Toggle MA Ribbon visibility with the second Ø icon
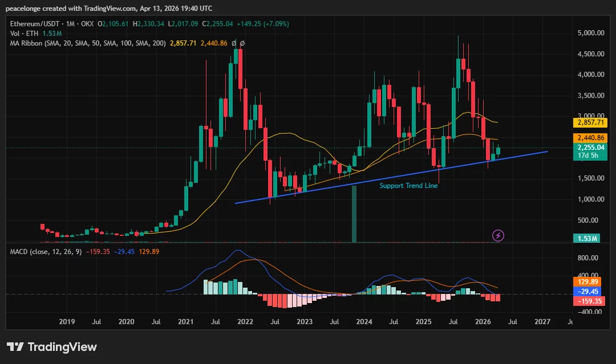 click(242, 42)
